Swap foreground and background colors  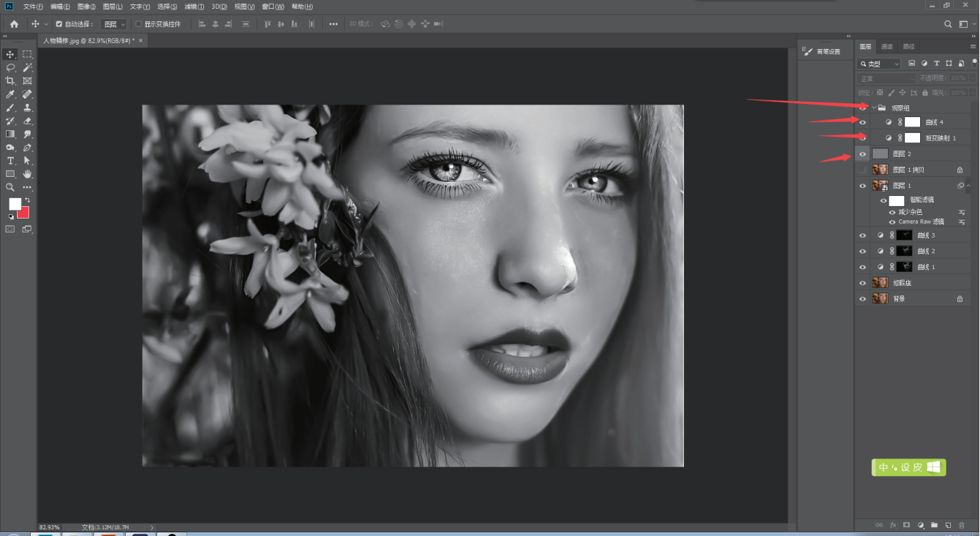[x=28, y=200]
